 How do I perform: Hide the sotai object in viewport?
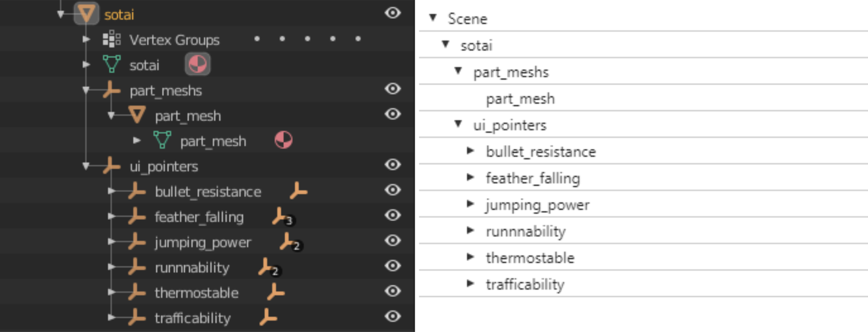click(x=393, y=13)
